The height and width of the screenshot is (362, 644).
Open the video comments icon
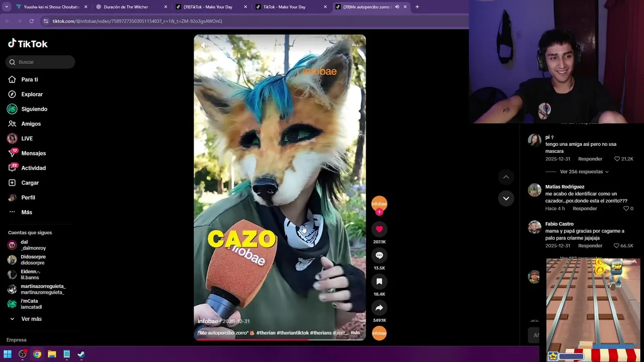coord(379,255)
